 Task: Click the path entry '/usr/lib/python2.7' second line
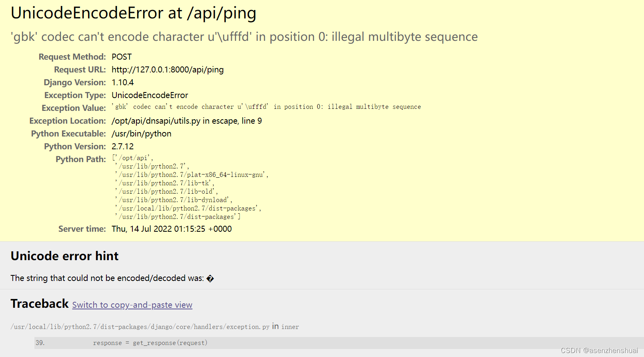(x=152, y=166)
